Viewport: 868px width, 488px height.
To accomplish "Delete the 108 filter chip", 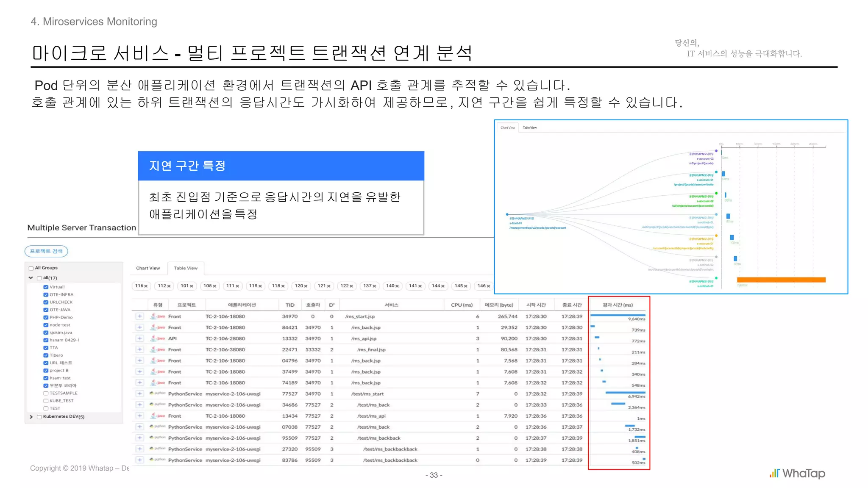I will pos(214,286).
